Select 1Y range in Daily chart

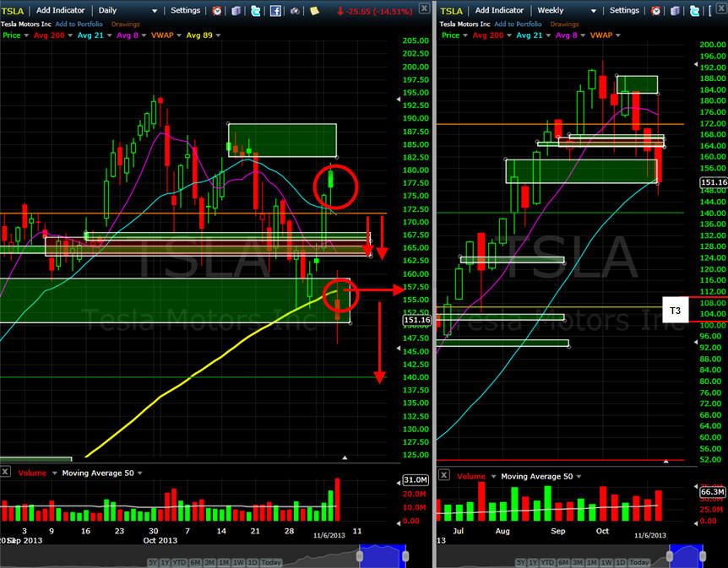point(165,562)
